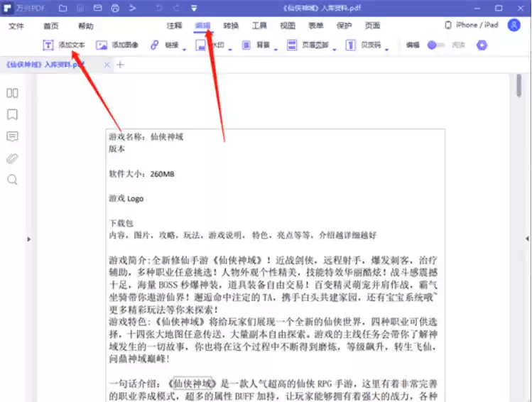Expand the 页眉页脚 header-footer dropdown arrow
Viewport: 532px width, 402px height.
tap(333, 48)
